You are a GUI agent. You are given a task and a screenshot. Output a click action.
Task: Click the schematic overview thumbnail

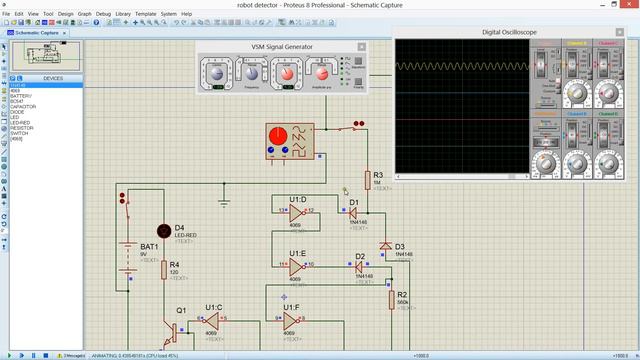[46, 56]
